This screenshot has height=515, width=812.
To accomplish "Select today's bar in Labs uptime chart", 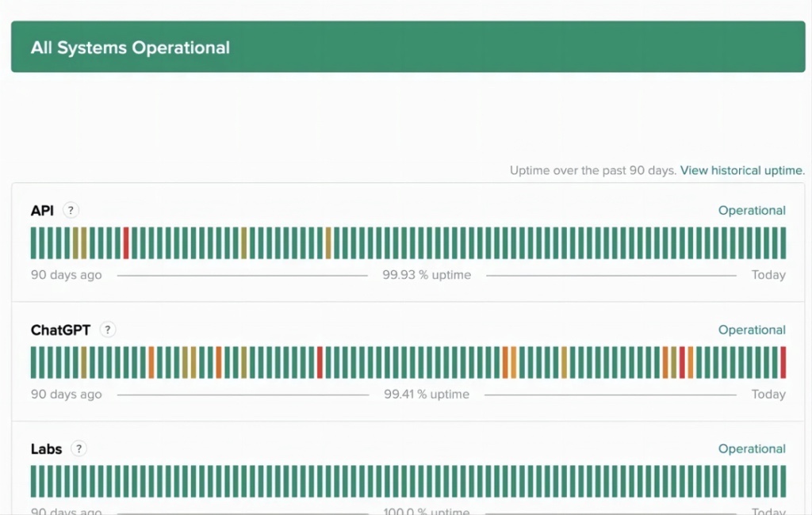I will pyautogui.click(x=783, y=482).
